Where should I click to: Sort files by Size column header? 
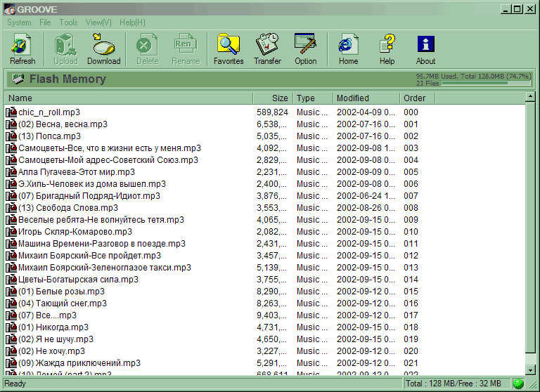click(x=280, y=98)
